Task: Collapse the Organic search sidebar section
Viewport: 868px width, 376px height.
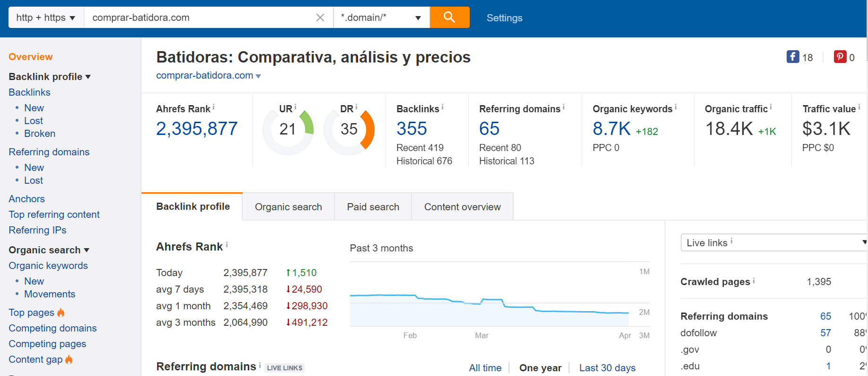Action: [x=49, y=250]
